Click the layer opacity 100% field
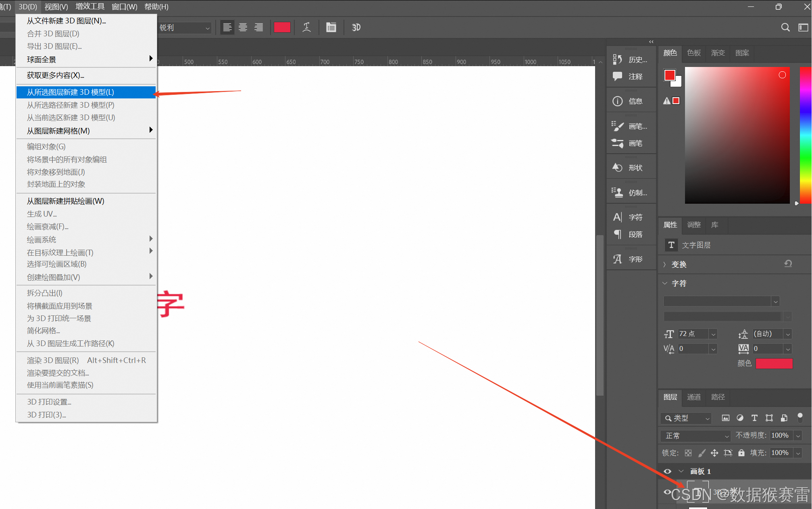This screenshot has width=812, height=509. pyautogui.click(x=780, y=436)
